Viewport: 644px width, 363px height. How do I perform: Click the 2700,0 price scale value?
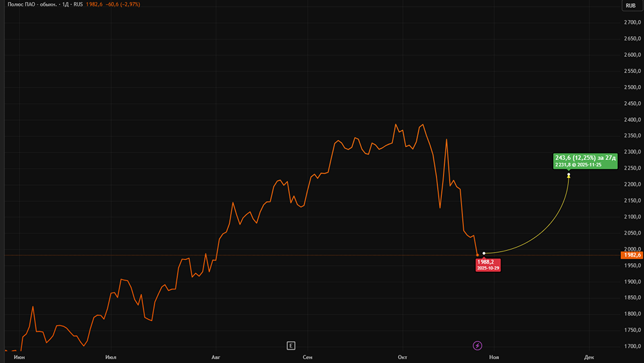[x=632, y=22]
